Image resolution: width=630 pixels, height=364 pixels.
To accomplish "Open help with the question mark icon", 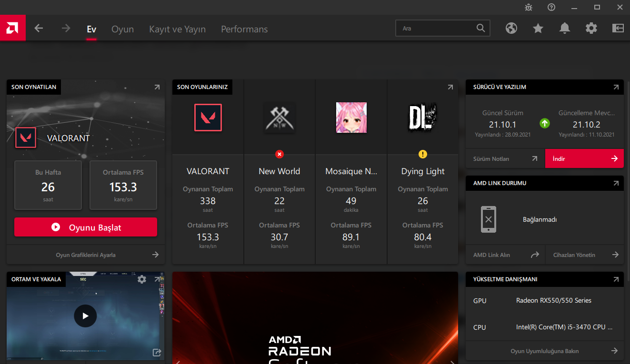I will point(551,7).
